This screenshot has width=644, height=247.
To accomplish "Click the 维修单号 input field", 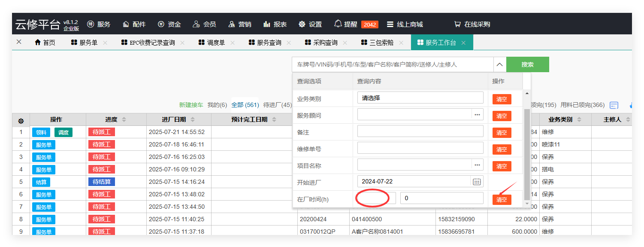I will point(420,148).
